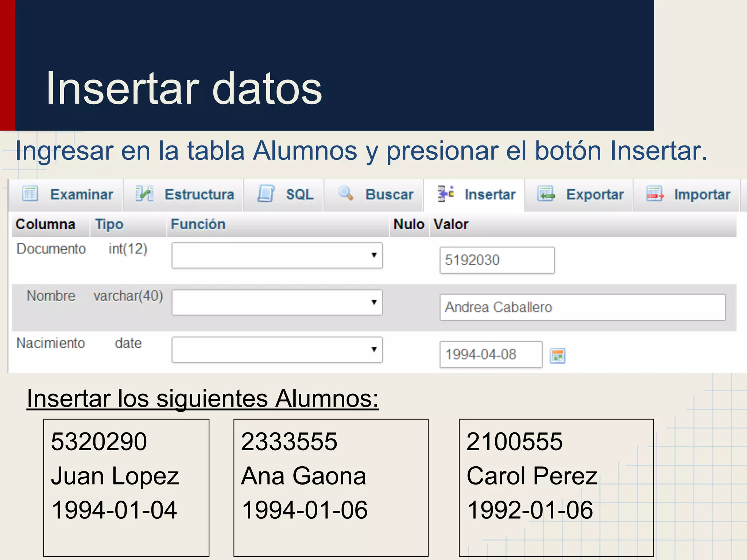Image resolution: width=747 pixels, height=560 pixels.
Task: Click the Nombre field Andrea Caballero
Action: [582, 307]
